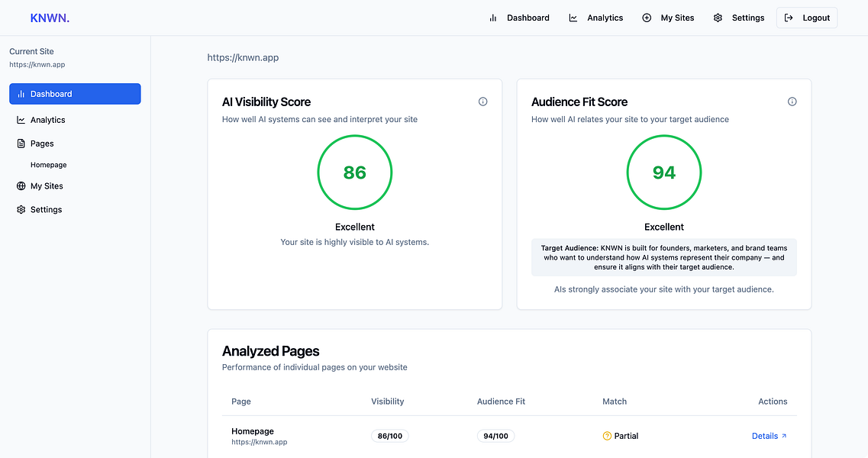This screenshot has height=458, width=868.
Task: Click the Visibility column header
Action: coord(388,402)
